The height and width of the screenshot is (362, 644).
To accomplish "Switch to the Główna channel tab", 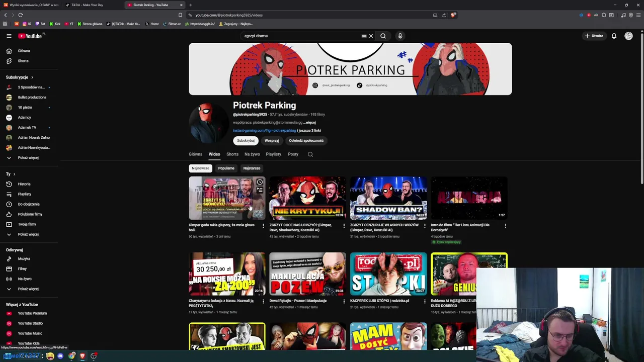I will tap(195, 154).
